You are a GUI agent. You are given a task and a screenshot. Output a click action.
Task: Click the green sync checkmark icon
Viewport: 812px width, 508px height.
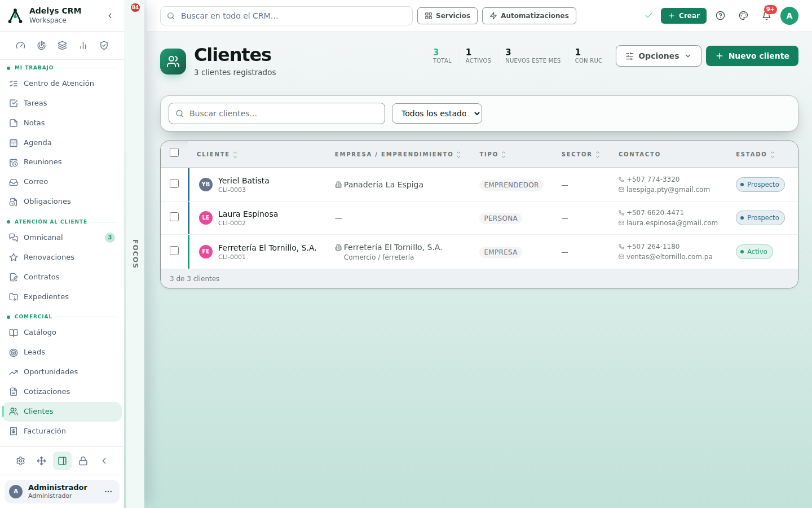[x=648, y=16]
